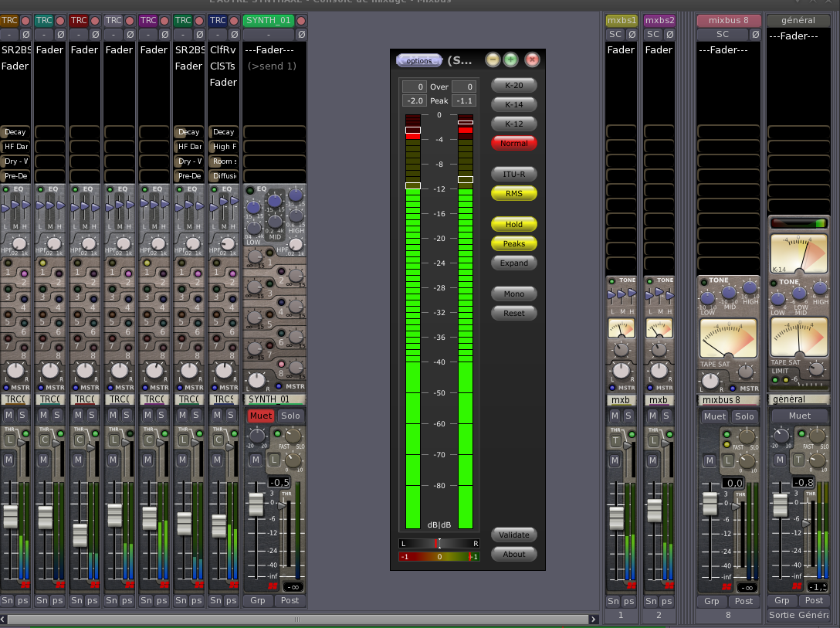This screenshot has height=628, width=840.
Task: Toggle the EQ enable LED on SYNTH_01
Action: [x=250, y=190]
